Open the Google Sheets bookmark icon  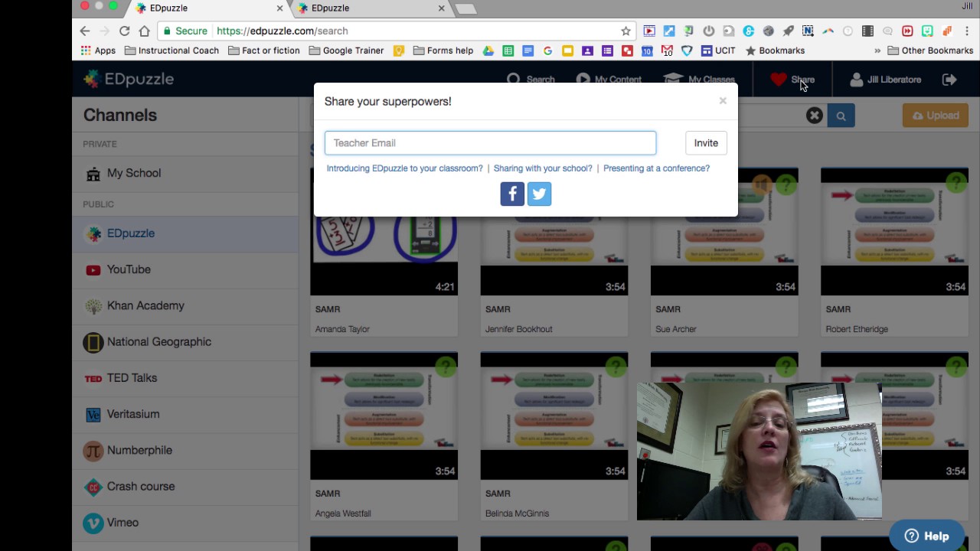[508, 51]
